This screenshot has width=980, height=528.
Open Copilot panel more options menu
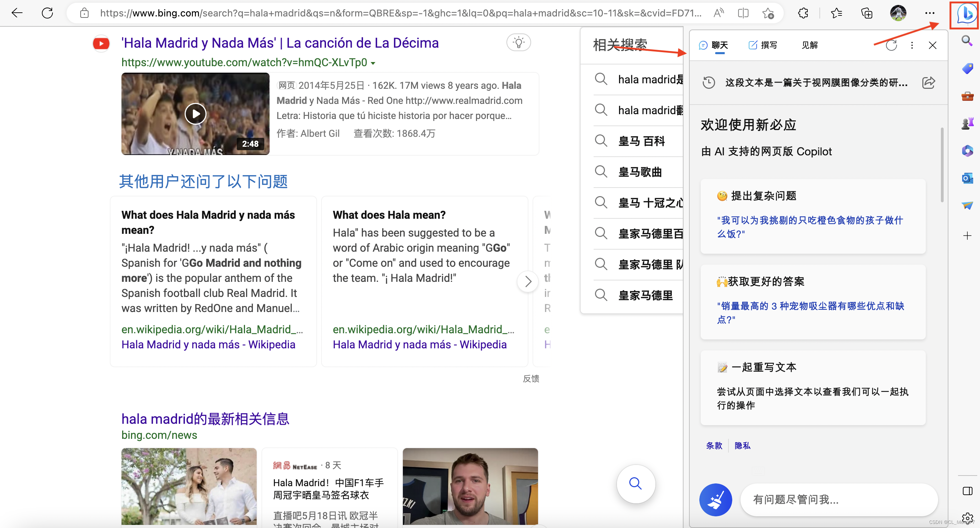pyautogui.click(x=912, y=45)
